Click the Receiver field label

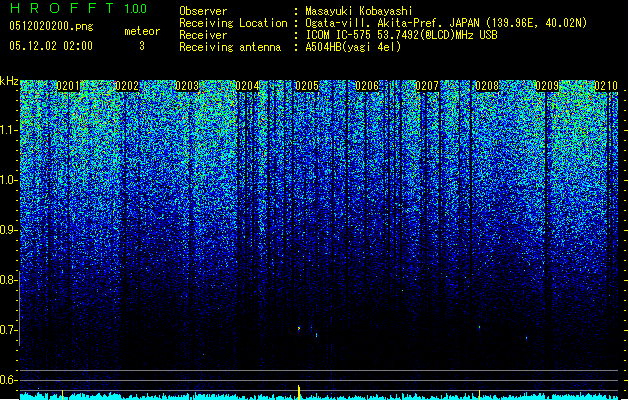(203, 35)
